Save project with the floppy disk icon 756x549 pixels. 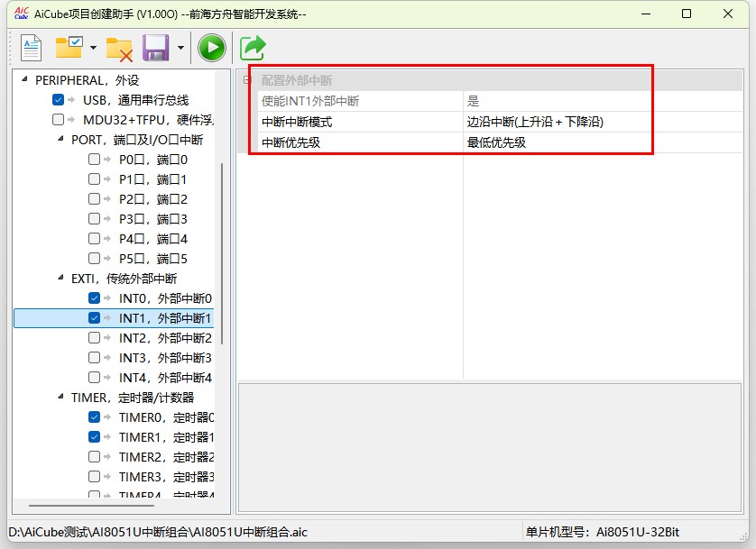(156, 48)
